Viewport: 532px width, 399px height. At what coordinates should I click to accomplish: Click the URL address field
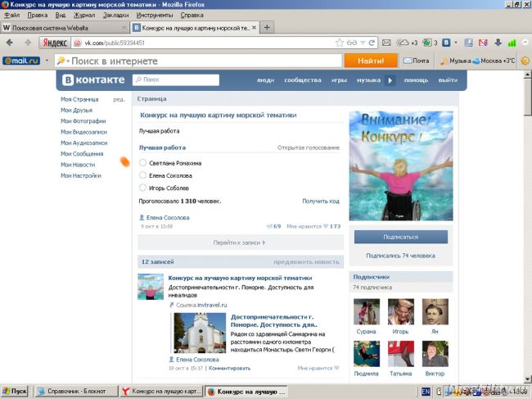click(x=204, y=43)
